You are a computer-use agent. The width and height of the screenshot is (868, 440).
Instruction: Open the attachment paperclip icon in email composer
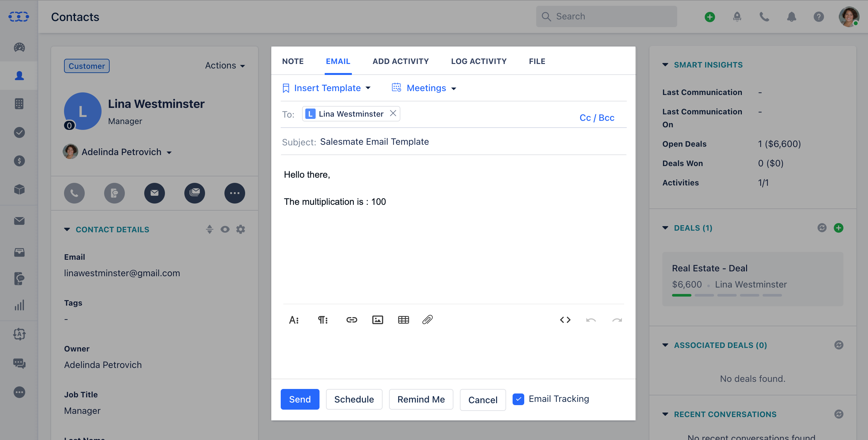[x=428, y=320]
